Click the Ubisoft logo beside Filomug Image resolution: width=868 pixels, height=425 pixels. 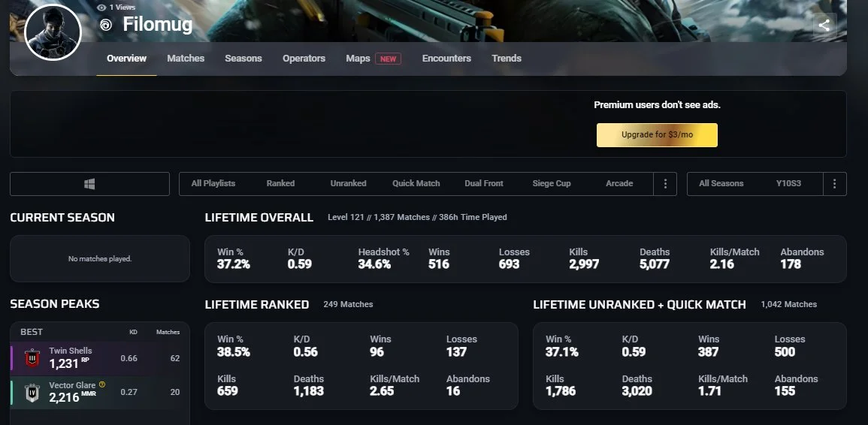(106, 25)
